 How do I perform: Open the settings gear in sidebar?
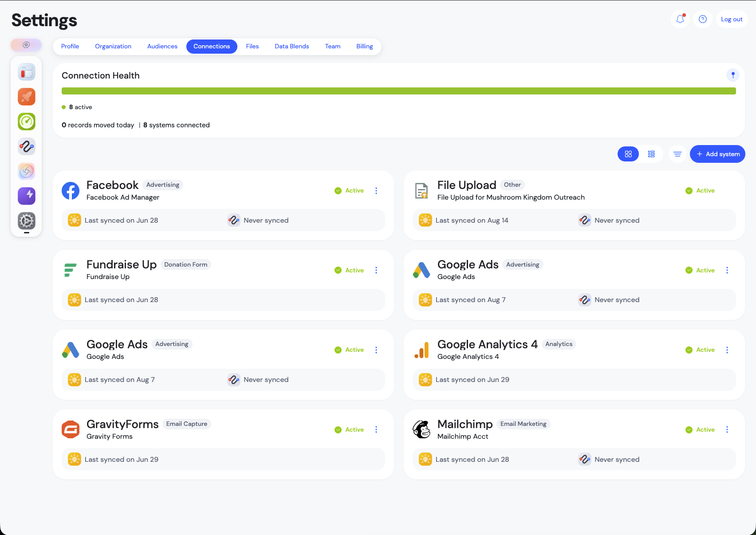(27, 220)
